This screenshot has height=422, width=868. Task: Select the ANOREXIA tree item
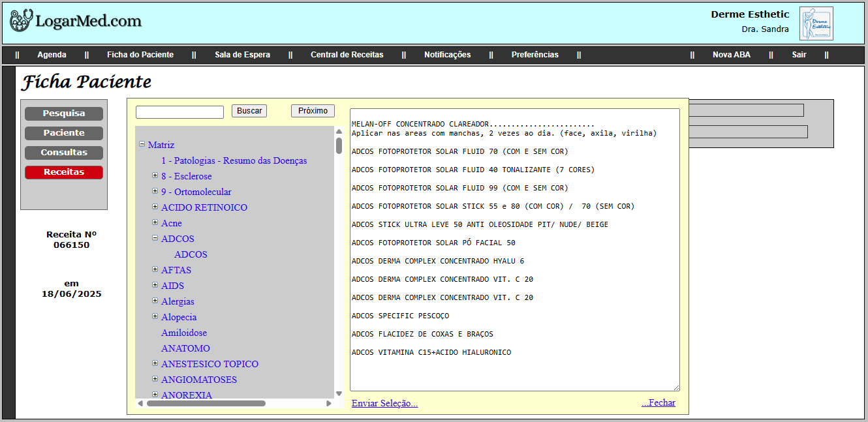pos(187,395)
